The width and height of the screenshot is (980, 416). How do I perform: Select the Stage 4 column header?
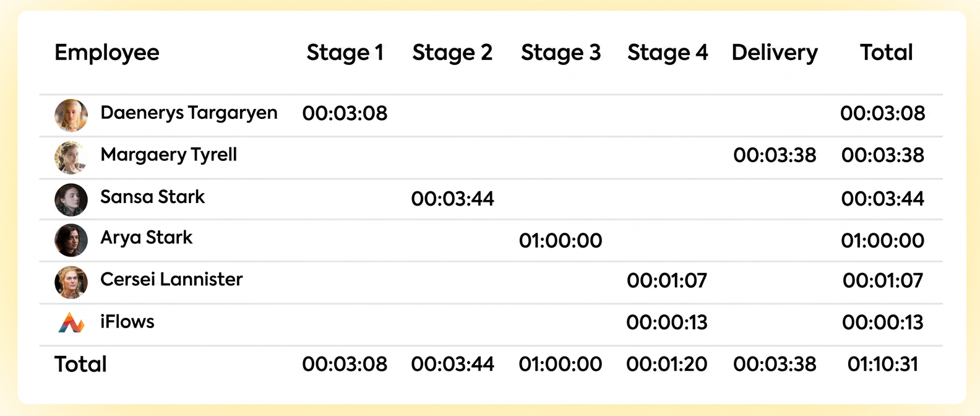click(668, 53)
